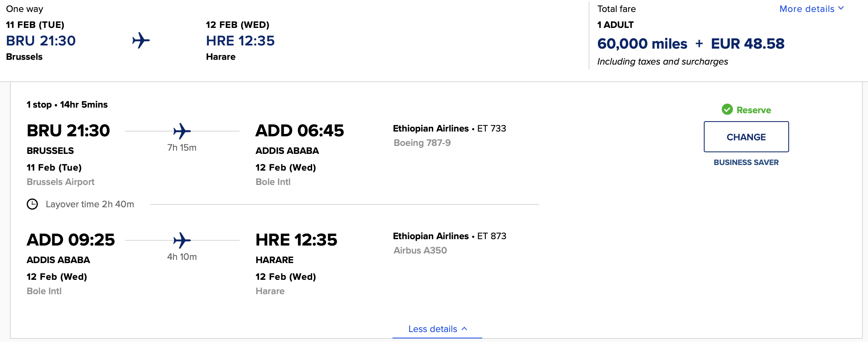This screenshot has height=342, width=868.
Task: Collapse itinerary with Less details
Action: 437,329
